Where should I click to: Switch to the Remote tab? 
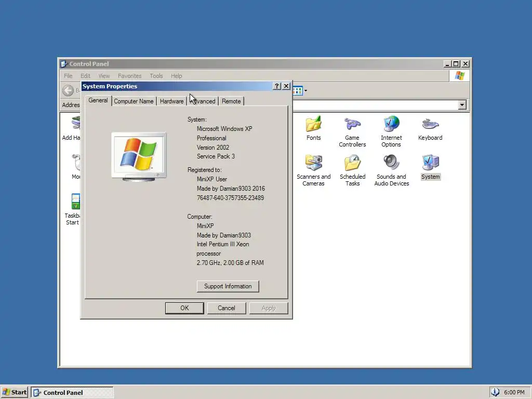pyautogui.click(x=231, y=101)
